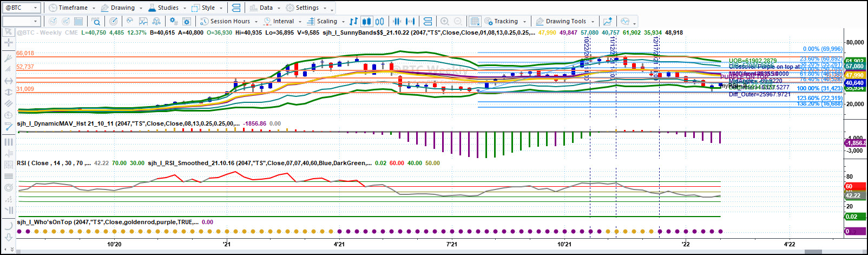Open the Studies menu
The width and height of the screenshot is (868, 255).
166,8
